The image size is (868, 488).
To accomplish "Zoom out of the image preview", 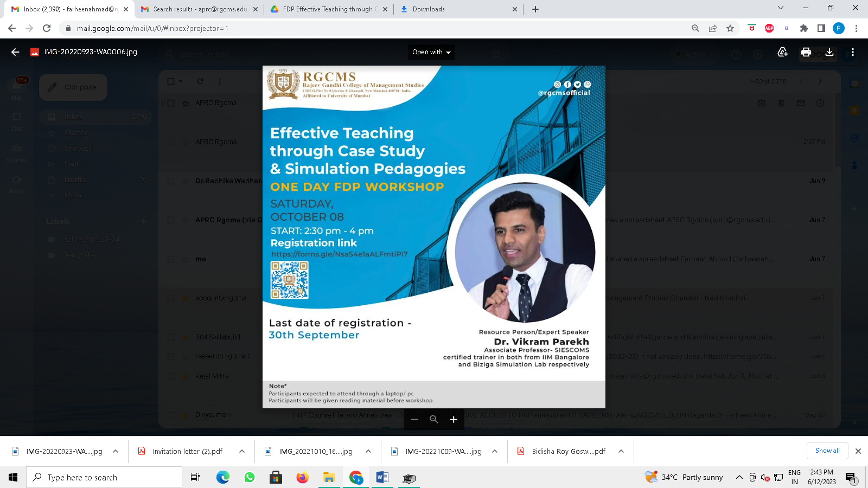I will click(414, 420).
